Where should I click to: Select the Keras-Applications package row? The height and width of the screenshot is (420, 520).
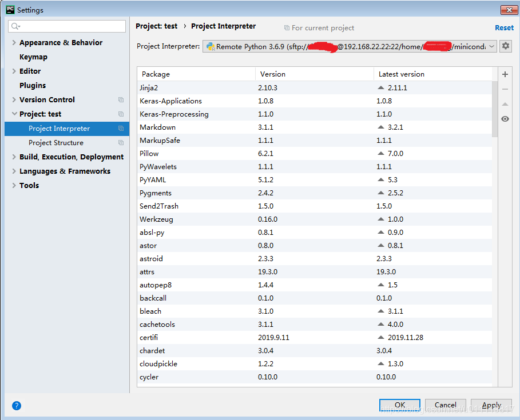tap(315, 101)
